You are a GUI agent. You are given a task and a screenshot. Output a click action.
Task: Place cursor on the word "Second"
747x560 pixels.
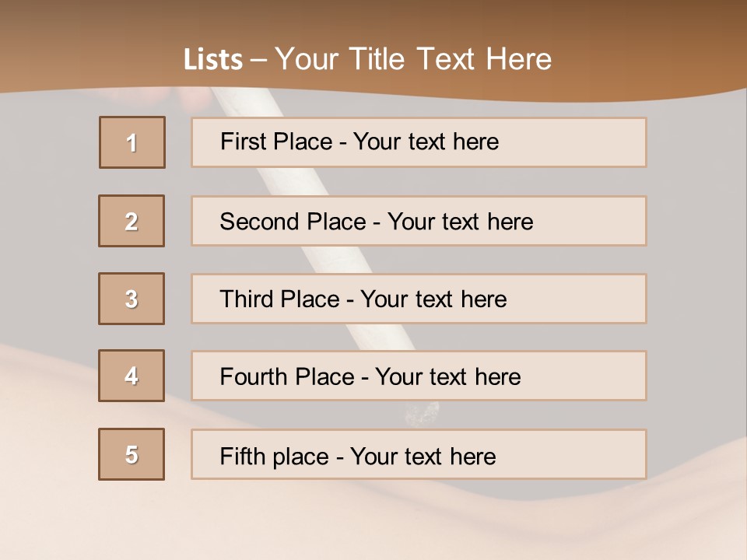(261, 222)
